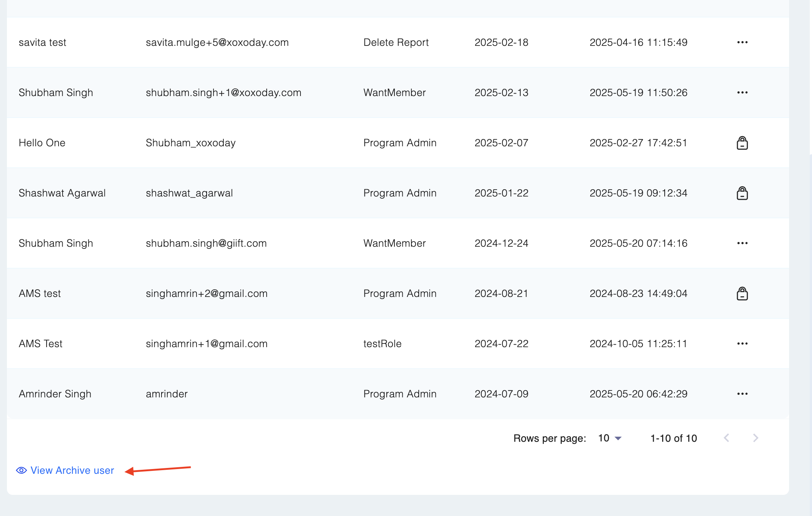Open ellipsis menu for shubham.singh@giift.com
The width and height of the screenshot is (812, 516).
(x=742, y=243)
